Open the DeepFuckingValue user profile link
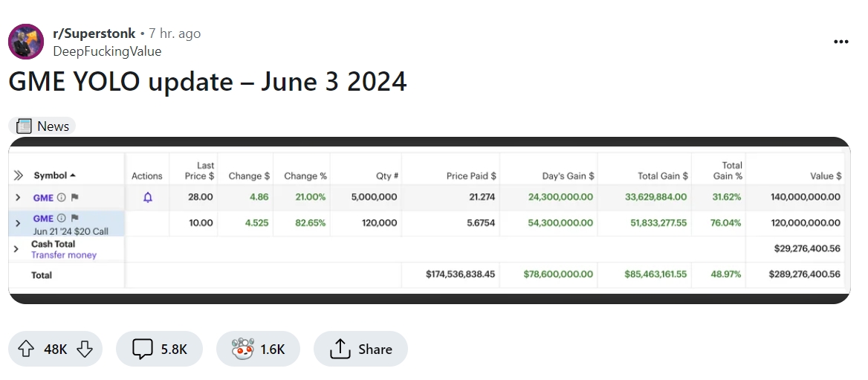The height and width of the screenshot is (380, 868). (x=107, y=51)
